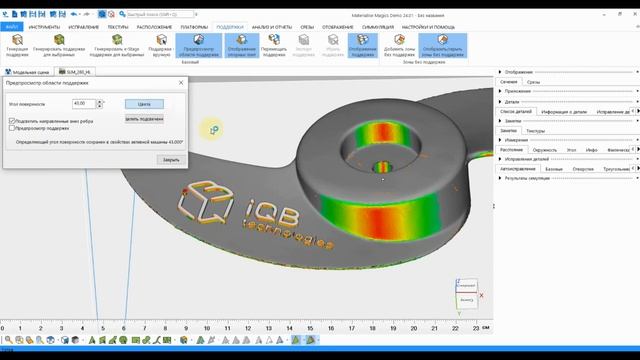Open the ИСПРАВЛЕНИЕ ribbon tab
The height and width of the screenshot is (360, 640).
pyautogui.click(x=84, y=27)
